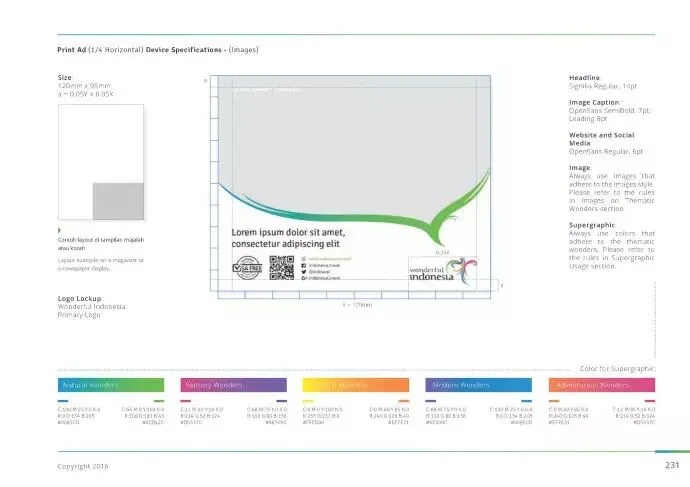690x487 pixels.
Task: Pick the pink chip under Adventurous Wonders
Action: [650, 401]
